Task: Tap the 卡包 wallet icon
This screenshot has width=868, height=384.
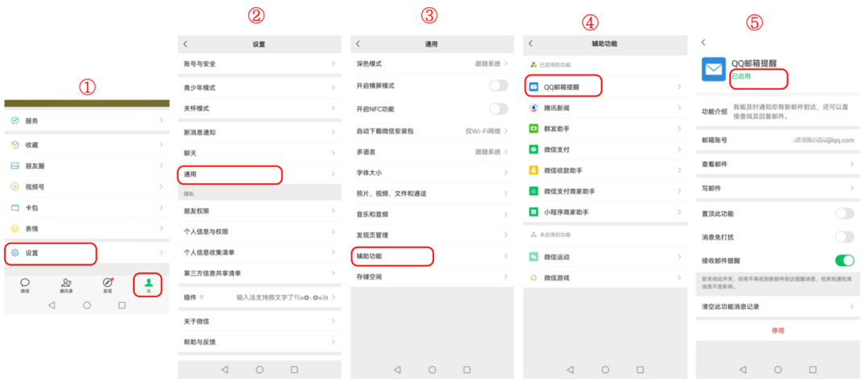Action: tap(15, 207)
